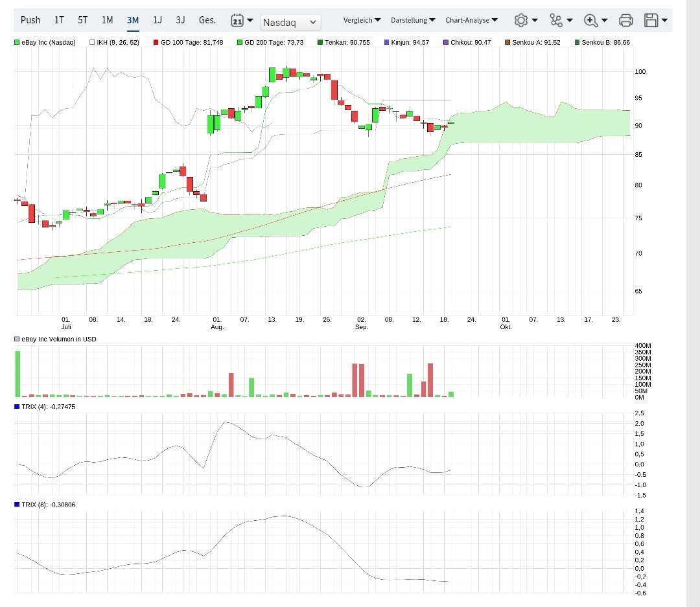Select the Ges. full history range
The width and height of the screenshot is (700, 607).
pyautogui.click(x=207, y=20)
